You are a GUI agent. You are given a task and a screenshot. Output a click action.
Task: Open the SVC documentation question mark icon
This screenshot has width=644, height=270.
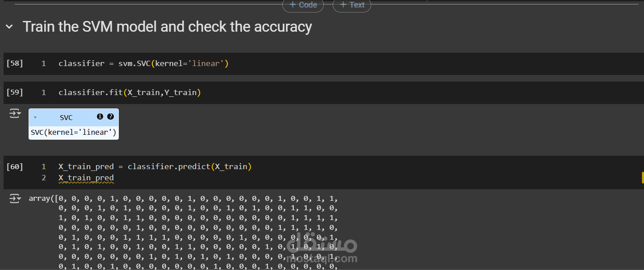(110, 116)
